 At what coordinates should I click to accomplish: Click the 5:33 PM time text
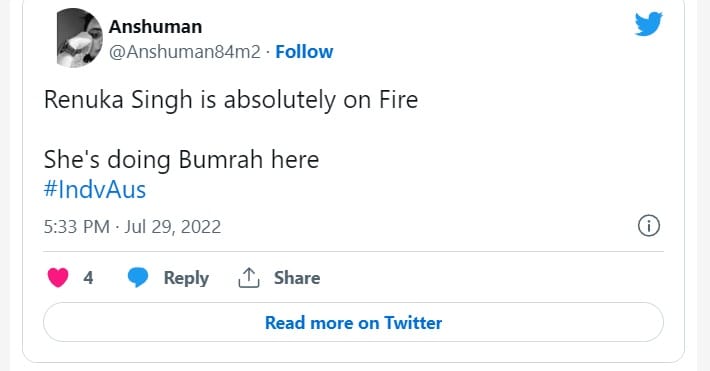(77, 226)
